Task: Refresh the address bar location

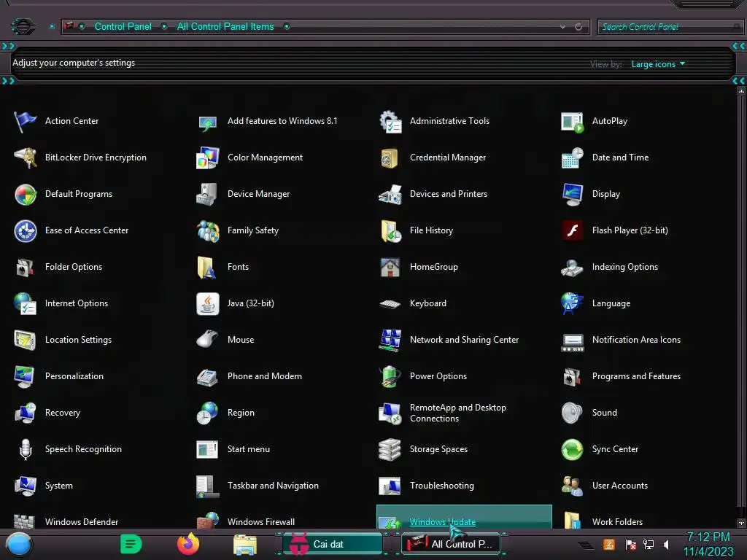Action: (578, 27)
